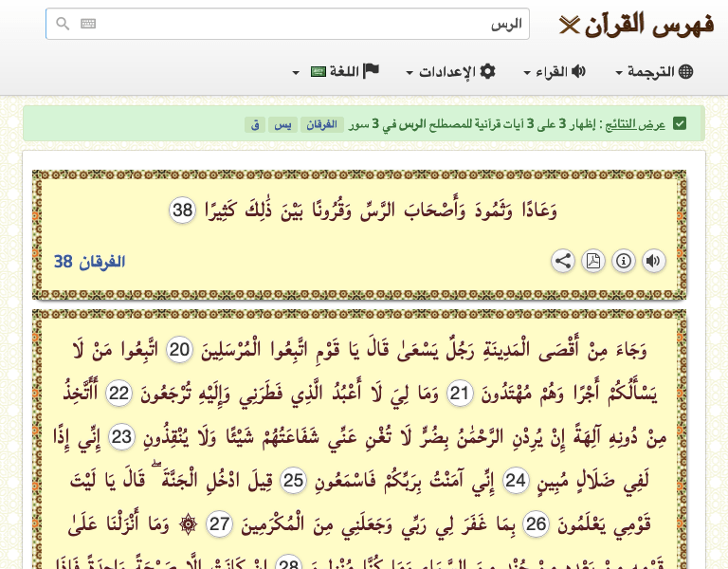Jump to ق surah result tag
Viewport: 728px width, 569px height.
[255, 125]
